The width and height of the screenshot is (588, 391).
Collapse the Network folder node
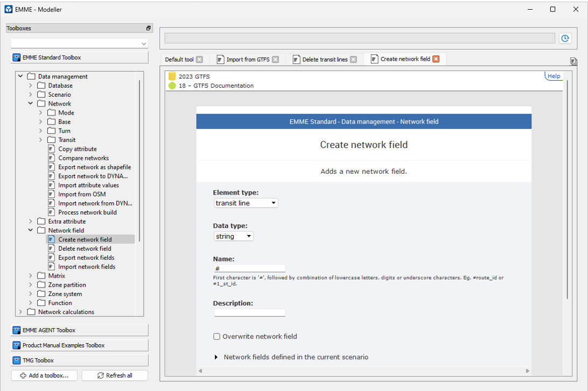[31, 103]
